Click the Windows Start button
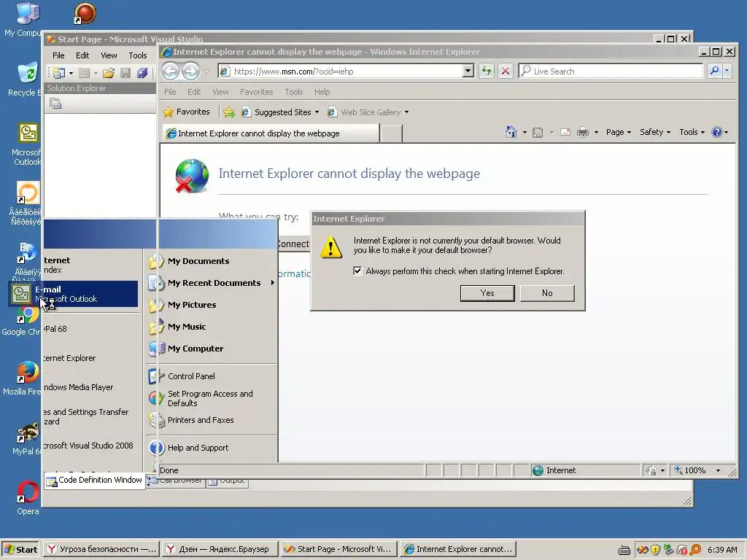 point(20,549)
